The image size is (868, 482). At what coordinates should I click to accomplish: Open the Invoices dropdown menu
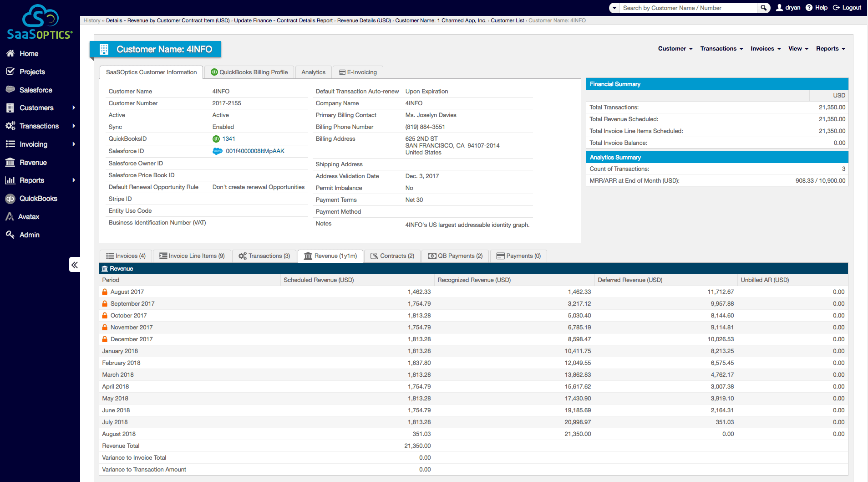pyautogui.click(x=766, y=49)
